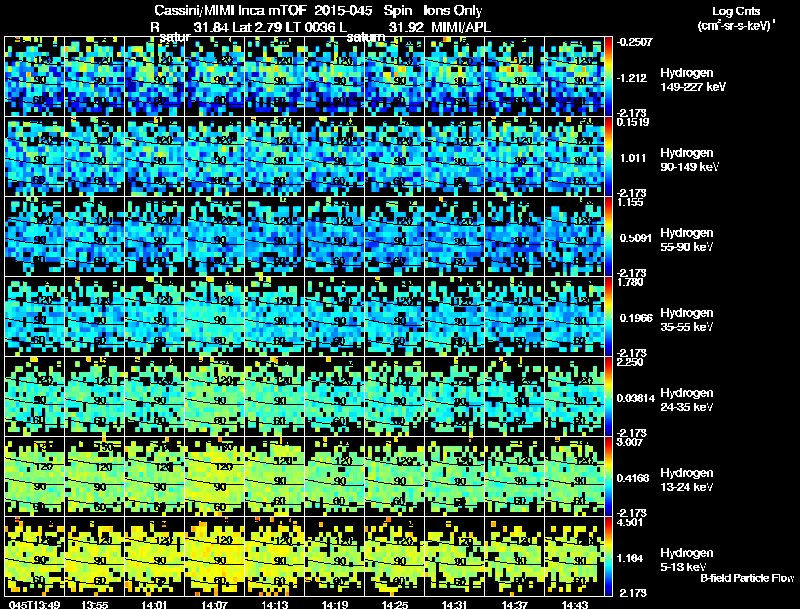Click the 045T13:49 time axis label
Viewport: 800px width, 609px height.
click(35, 604)
